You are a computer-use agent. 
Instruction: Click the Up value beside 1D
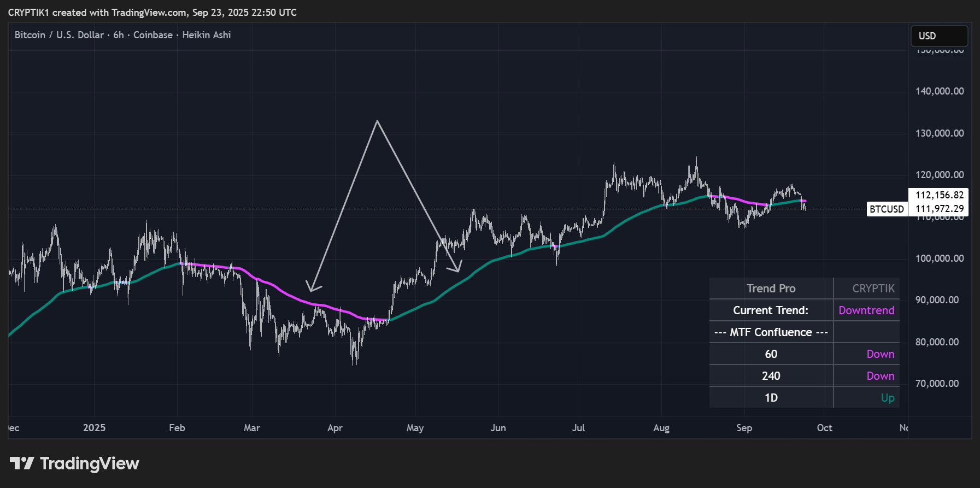coord(867,398)
